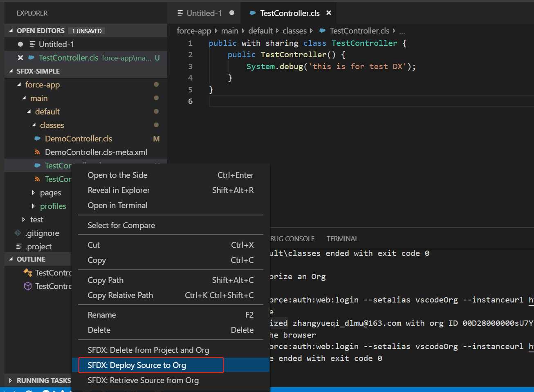Click Untitled-1 file icon in Open Editors
The image size is (534, 392).
(x=32, y=44)
